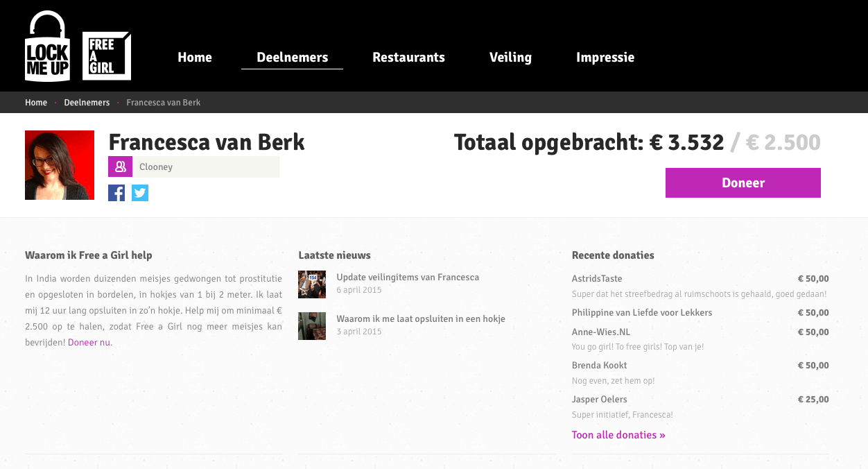
Task: Open thumbnail for veilingitems update news
Action: click(311, 284)
